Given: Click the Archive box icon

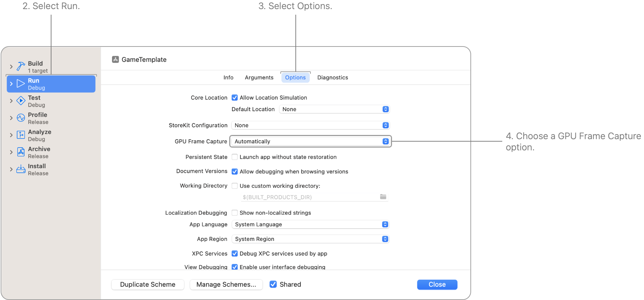Looking at the screenshot, I should (x=20, y=152).
